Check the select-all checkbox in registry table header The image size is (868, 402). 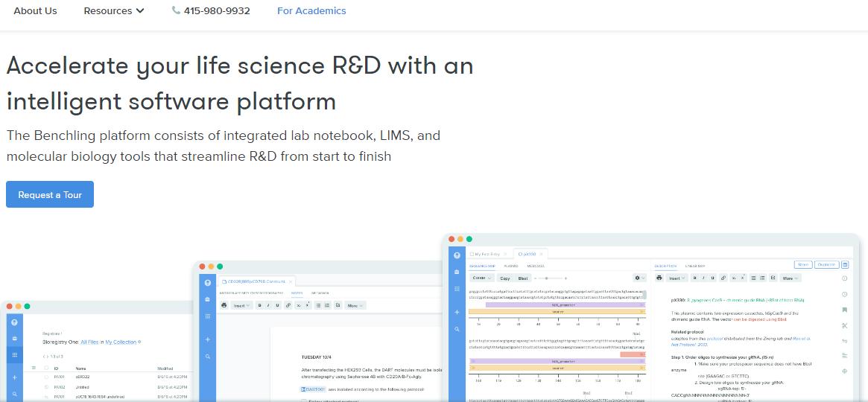coord(46,368)
